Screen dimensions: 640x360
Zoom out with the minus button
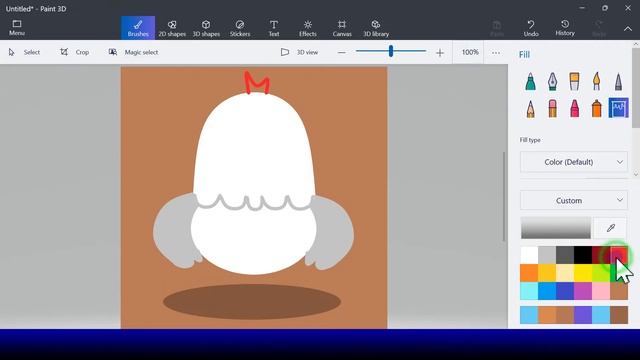click(x=342, y=52)
